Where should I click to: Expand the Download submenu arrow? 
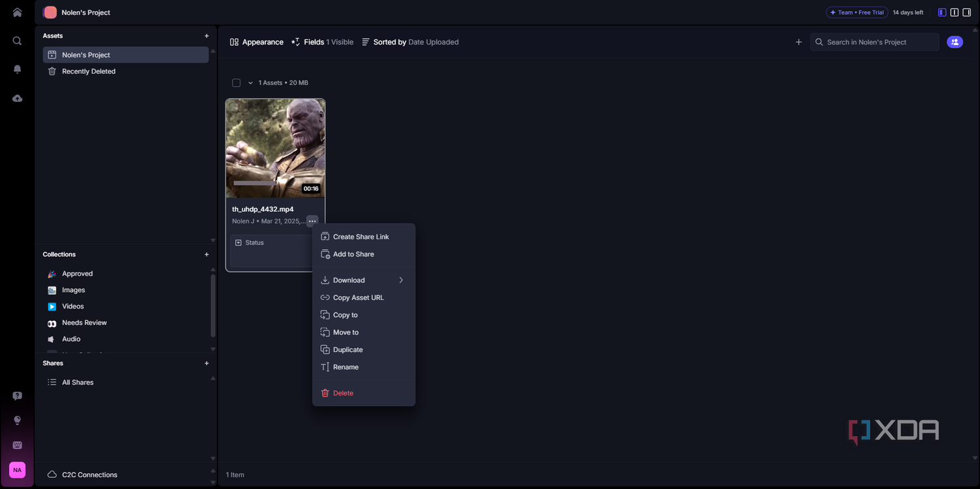400,280
